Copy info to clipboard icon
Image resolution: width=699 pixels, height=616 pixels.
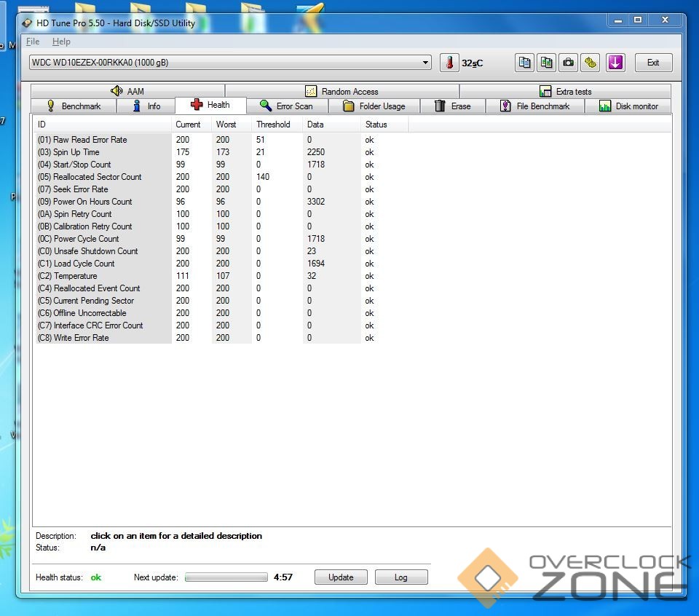(524, 63)
